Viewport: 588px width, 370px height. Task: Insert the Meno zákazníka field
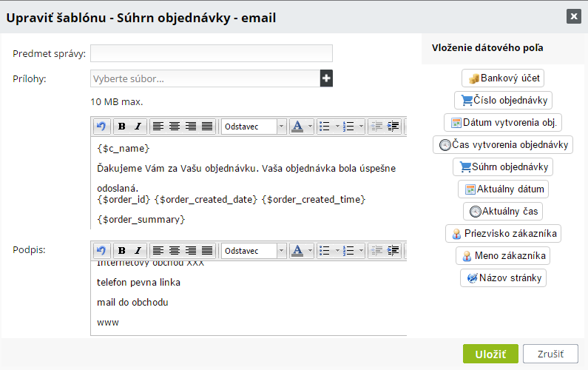(503, 256)
